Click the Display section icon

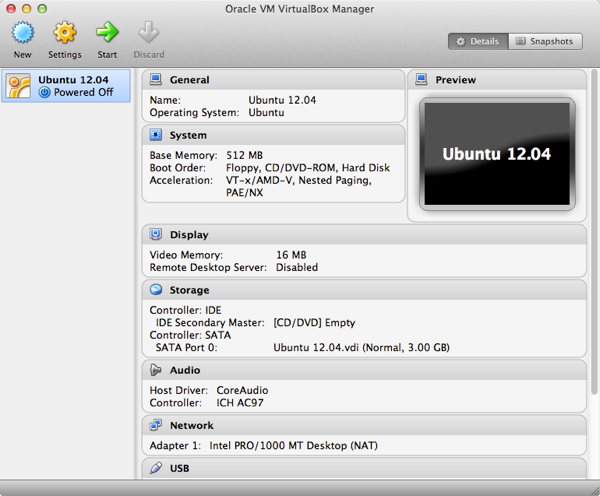pos(156,235)
